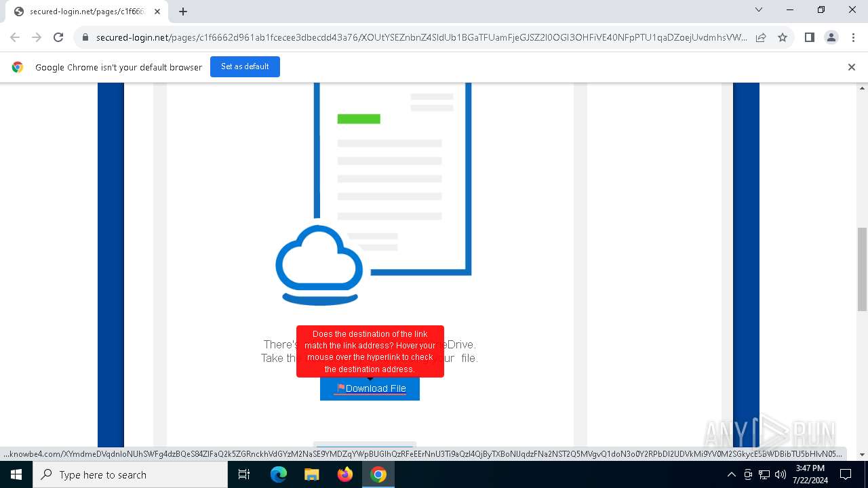Image resolution: width=868 pixels, height=488 pixels.
Task: Open Task View from the taskbar
Action: 245,474
